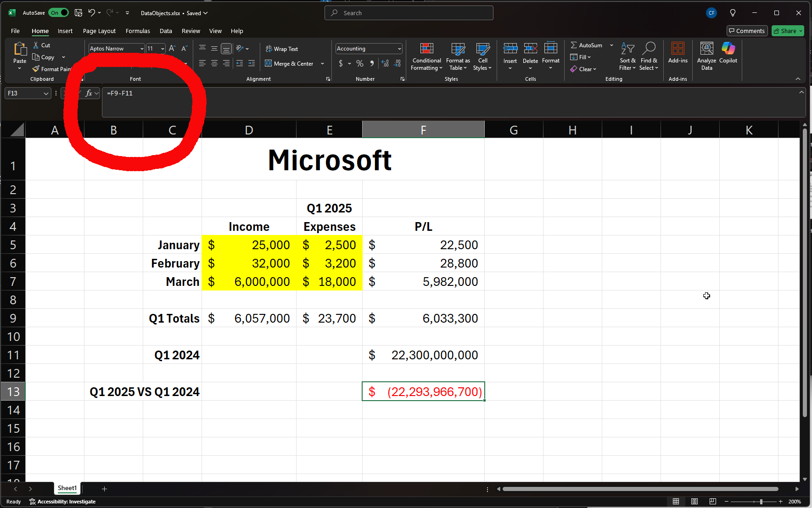812x508 pixels.
Task: Turn off the AutoSave switch
Action: tap(58, 13)
